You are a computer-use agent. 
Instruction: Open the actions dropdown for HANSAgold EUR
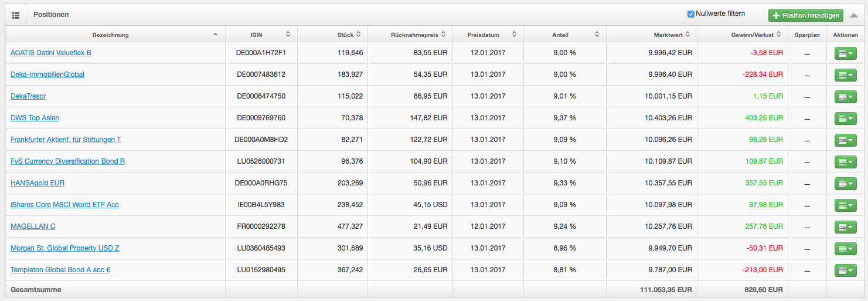point(845,184)
